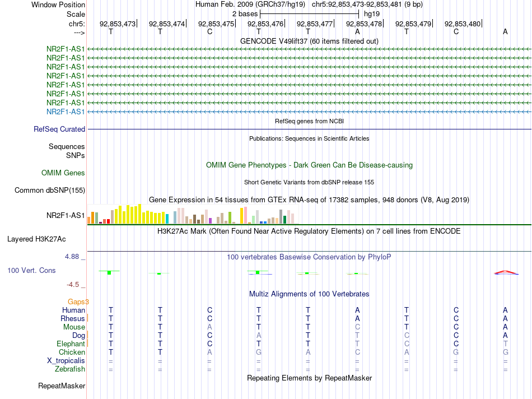Select the Human alignment row label
This screenshot has height=399, width=532.
click(x=73, y=310)
